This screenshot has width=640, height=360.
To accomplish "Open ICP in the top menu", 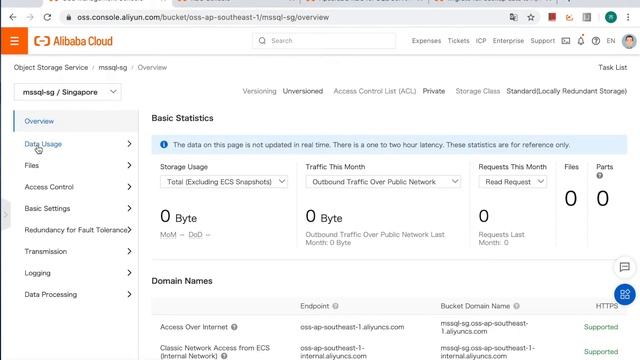I will point(481,41).
